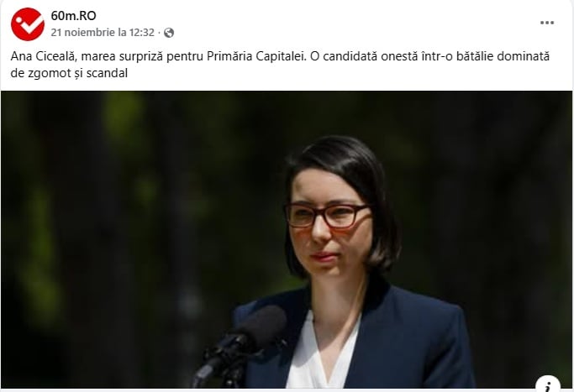
Task: Click the word '12:32' in post timestamp
Action: [x=142, y=33]
